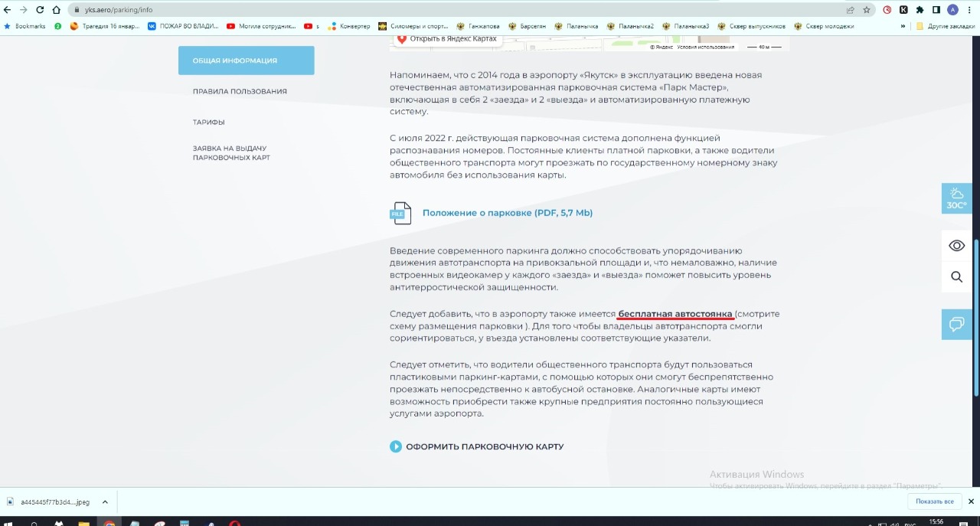Open the Chrome icon in the taskbar
This screenshot has height=526, width=980.
tap(109, 523)
